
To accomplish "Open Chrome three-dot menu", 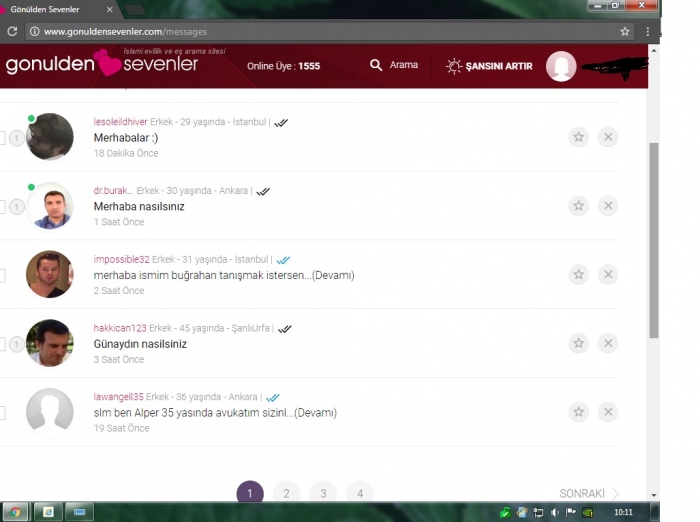I will coord(648,31).
